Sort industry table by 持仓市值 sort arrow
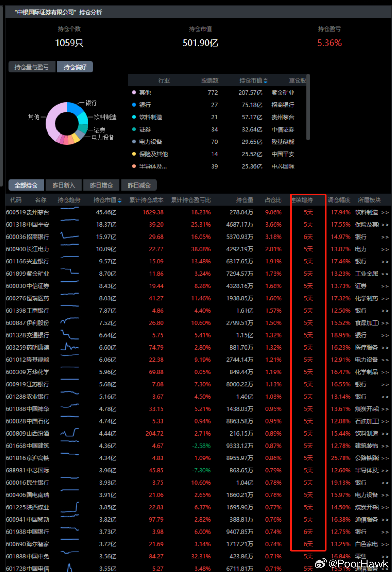The width and height of the screenshot is (392, 572). pyautogui.click(x=265, y=81)
